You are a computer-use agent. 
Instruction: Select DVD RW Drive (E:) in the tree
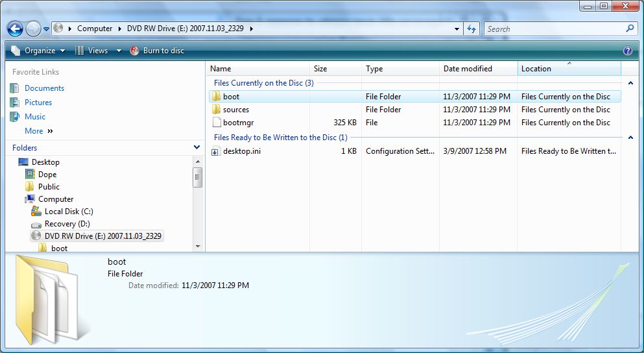click(97, 236)
